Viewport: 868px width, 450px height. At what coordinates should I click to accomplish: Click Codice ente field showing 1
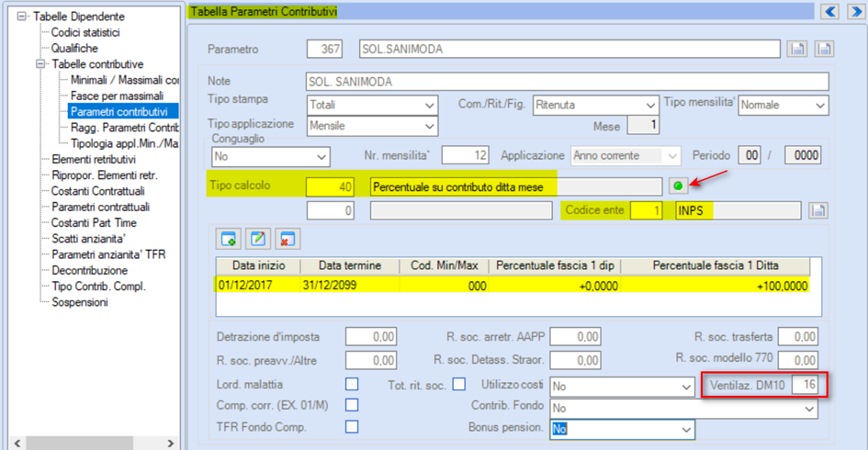click(647, 210)
